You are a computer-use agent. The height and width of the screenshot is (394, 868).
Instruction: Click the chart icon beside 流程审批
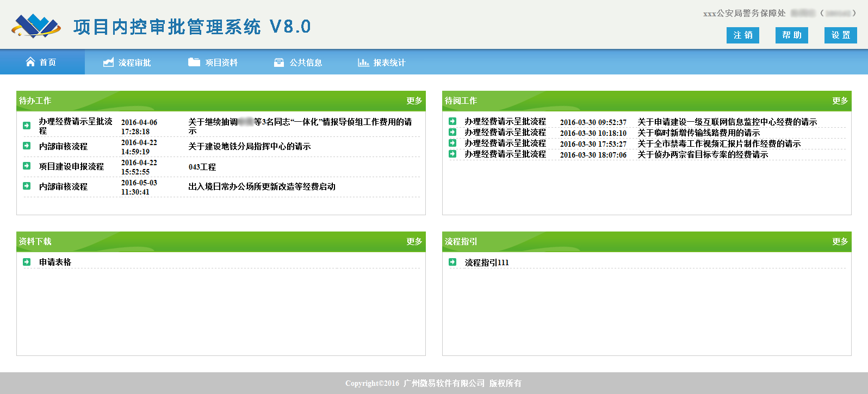pos(108,62)
